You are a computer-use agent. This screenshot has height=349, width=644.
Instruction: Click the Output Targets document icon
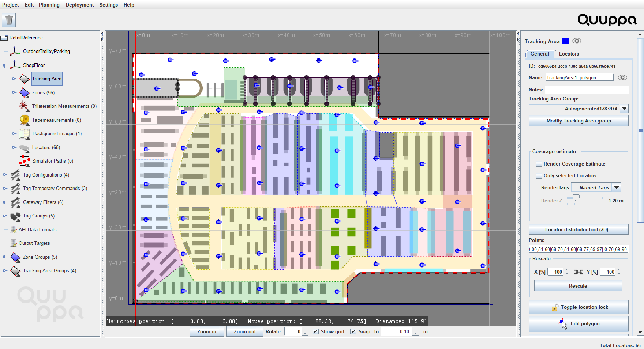tap(14, 243)
